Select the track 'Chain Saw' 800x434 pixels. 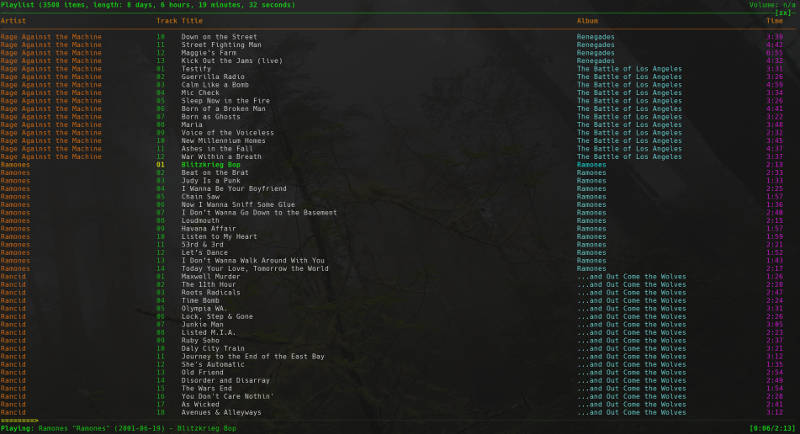[200, 196]
